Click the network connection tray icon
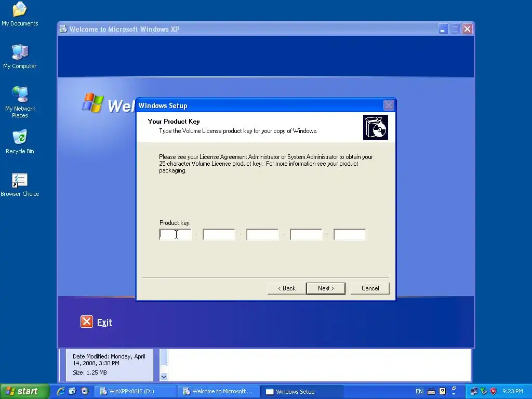 474,392
